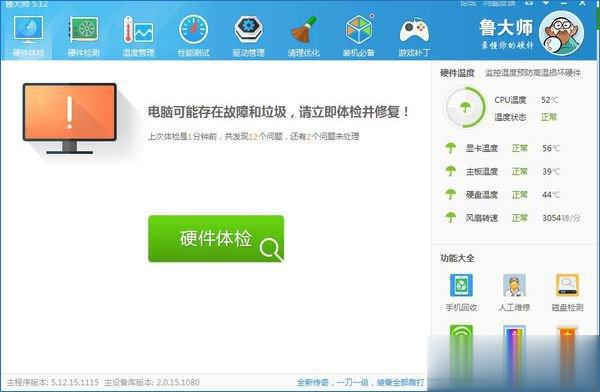
Task: Click umbrella icon beside 硬盘温度
Action: pos(450,194)
